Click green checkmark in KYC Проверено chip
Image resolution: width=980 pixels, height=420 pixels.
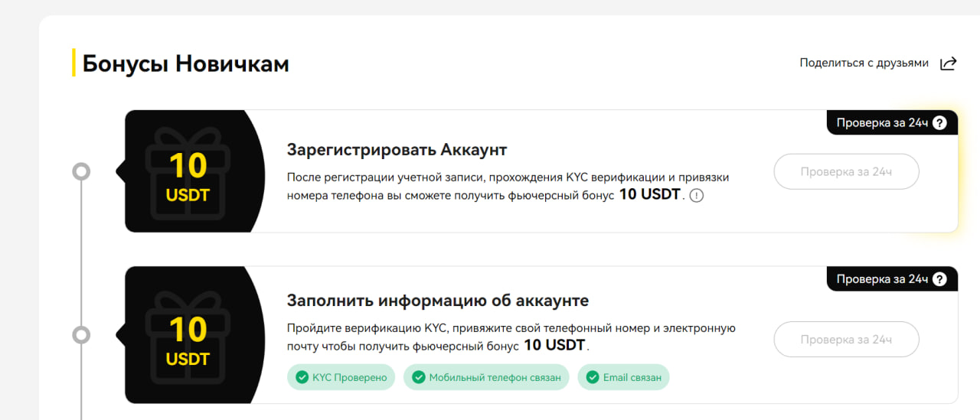click(x=302, y=377)
